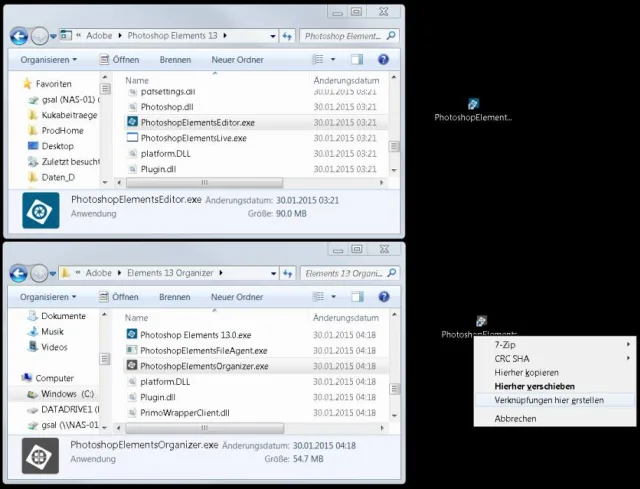
Task: Open Kukabeitraege folder in sidebar
Action: [x=63, y=115]
